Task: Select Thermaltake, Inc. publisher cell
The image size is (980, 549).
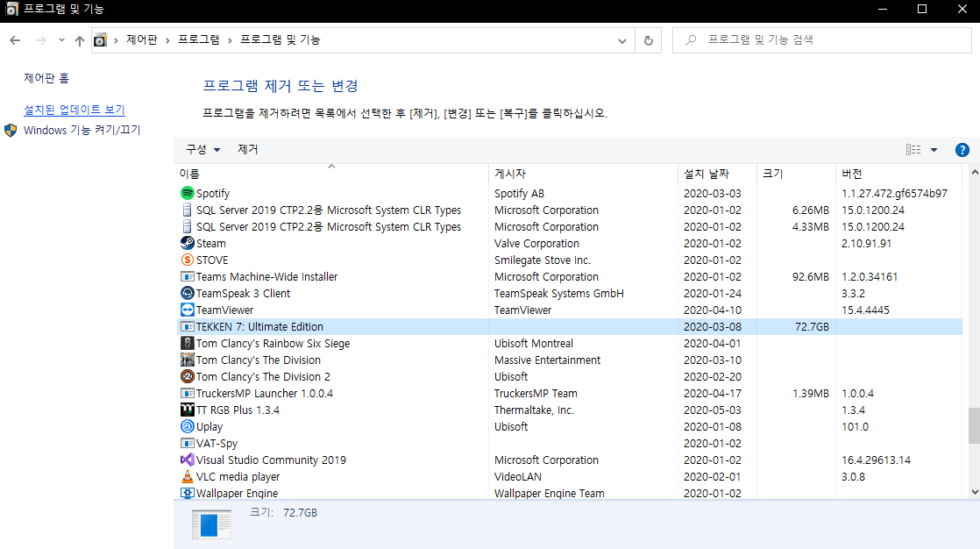Action: tap(534, 410)
